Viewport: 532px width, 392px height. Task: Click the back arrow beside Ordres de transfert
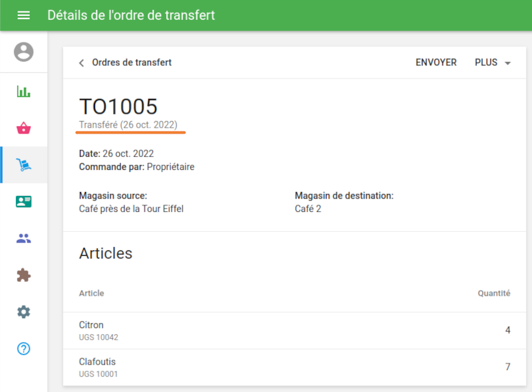point(80,62)
